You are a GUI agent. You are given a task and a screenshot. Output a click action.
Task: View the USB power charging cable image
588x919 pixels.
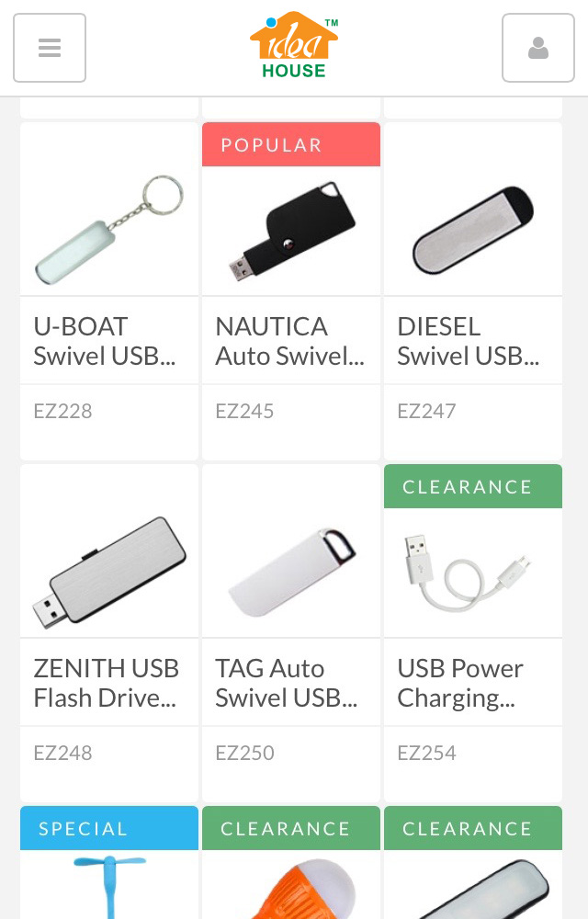click(x=469, y=572)
